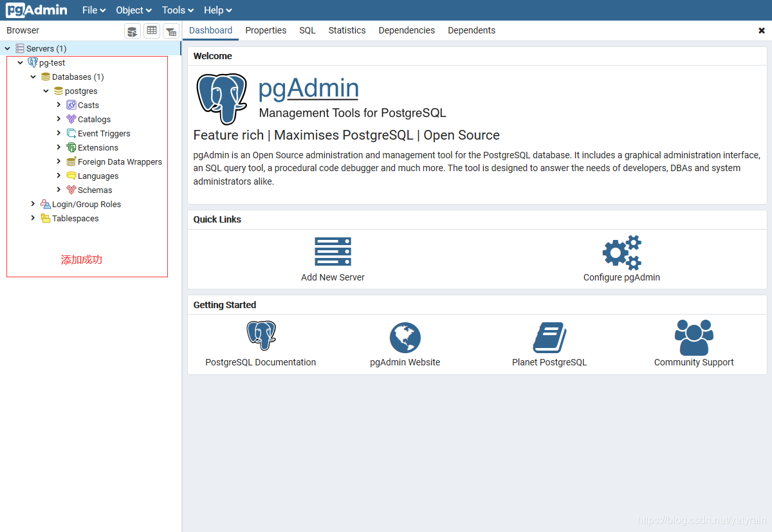The image size is (772, 532).
Task: Click the Tablespaces folder icon
Action: pos(46,218)
